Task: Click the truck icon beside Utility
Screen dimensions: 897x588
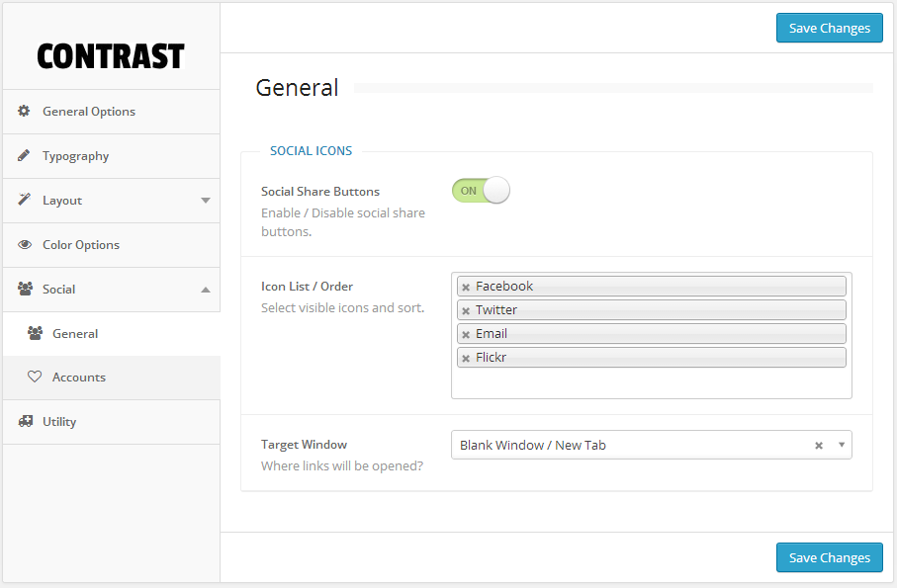Action: point(24,422)
